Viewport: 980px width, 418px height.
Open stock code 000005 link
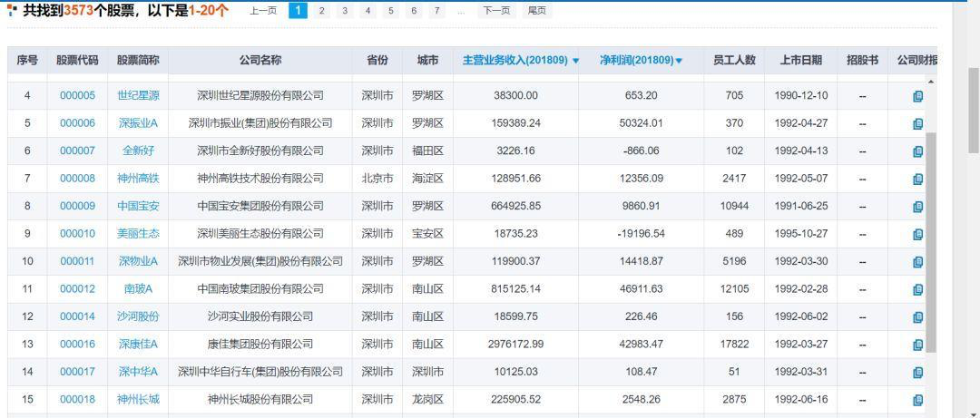click(77, 95)
